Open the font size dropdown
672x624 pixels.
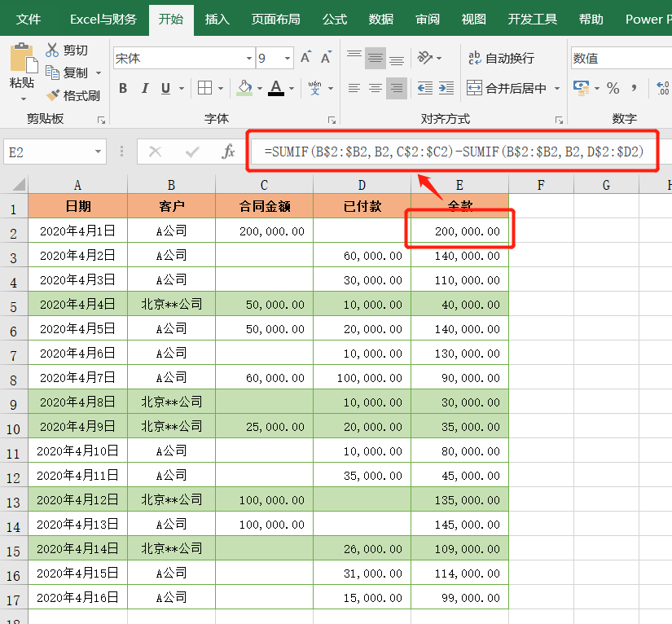[288, 58]
